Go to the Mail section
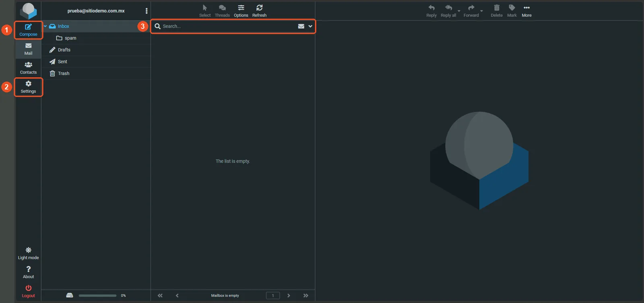The image size is (644, 303). click(x=28, y=49)
